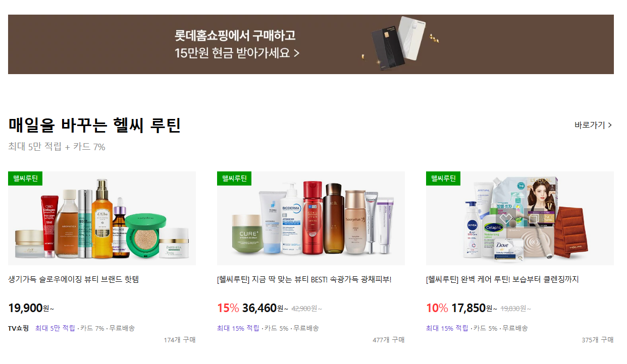Click the 36,460원 discounted price
627x364 pixels.
266,308
